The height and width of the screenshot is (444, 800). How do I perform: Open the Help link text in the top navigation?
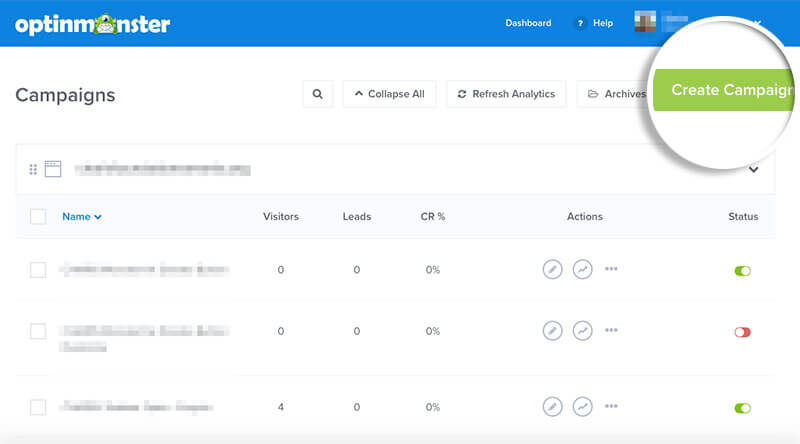(x=603, y=23)
